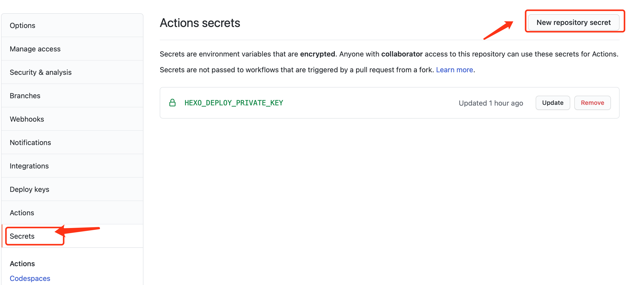Viewport: 644px width, 285px height.
Task: Click New repository secret button
Action: point(574,22)
